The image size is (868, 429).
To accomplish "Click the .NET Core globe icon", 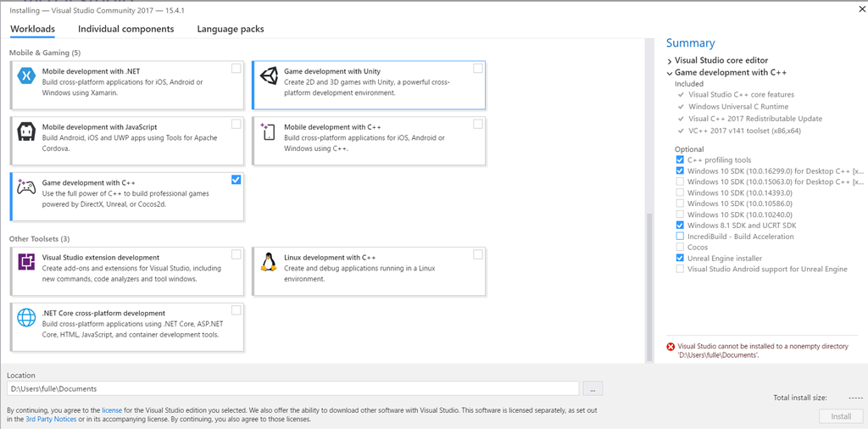I will coord(27,318).
